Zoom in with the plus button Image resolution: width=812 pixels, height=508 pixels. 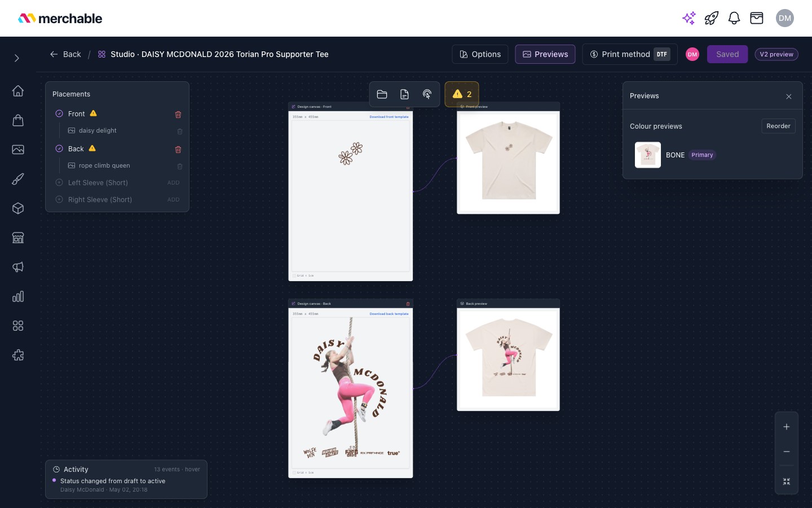pos(787,427)
